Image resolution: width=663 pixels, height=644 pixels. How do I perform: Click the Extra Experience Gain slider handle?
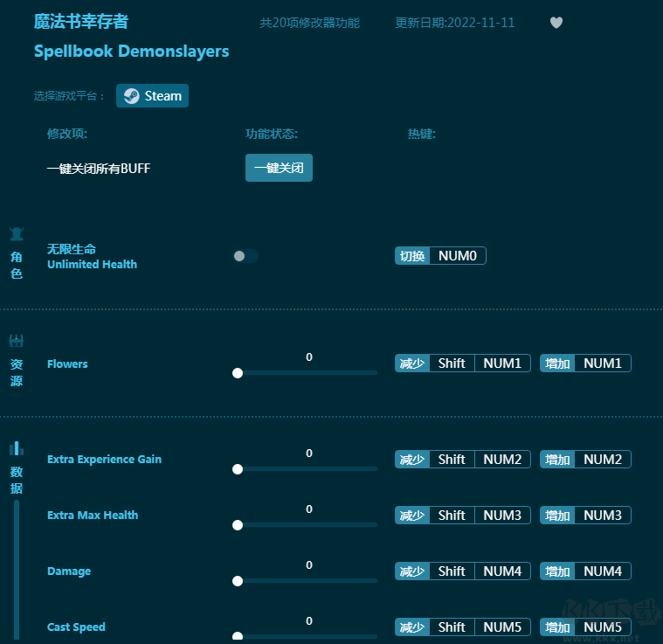tap(238, 469)
